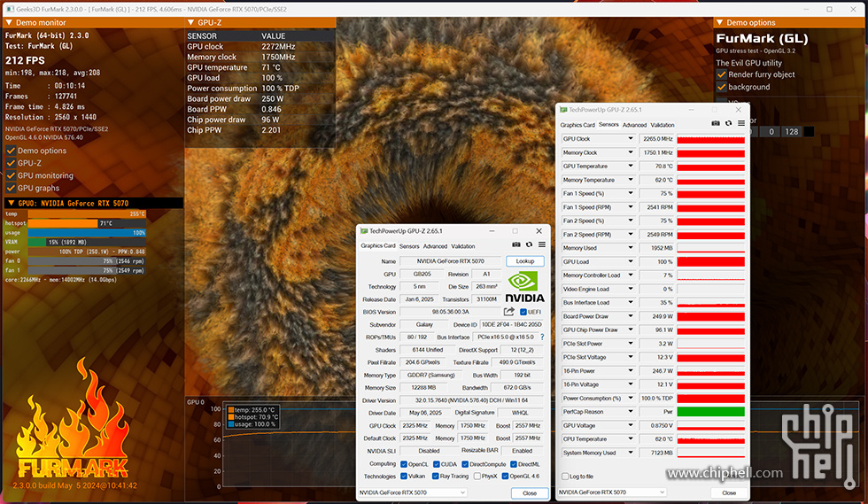868x504 pixels.
Task: Click the usage 100% bar in GPU monitor
Action: (x=87, y=233)
